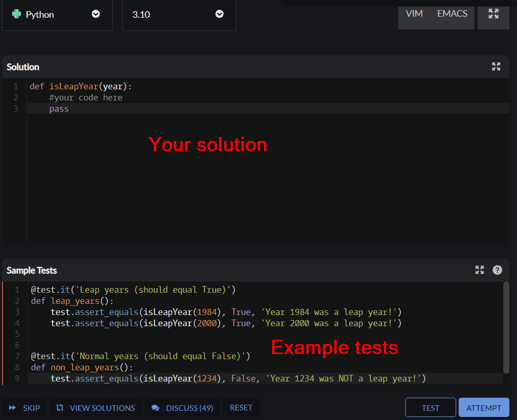Open the Python language dropdown
This screenshot has width=517, height=420.
(57, 14)
